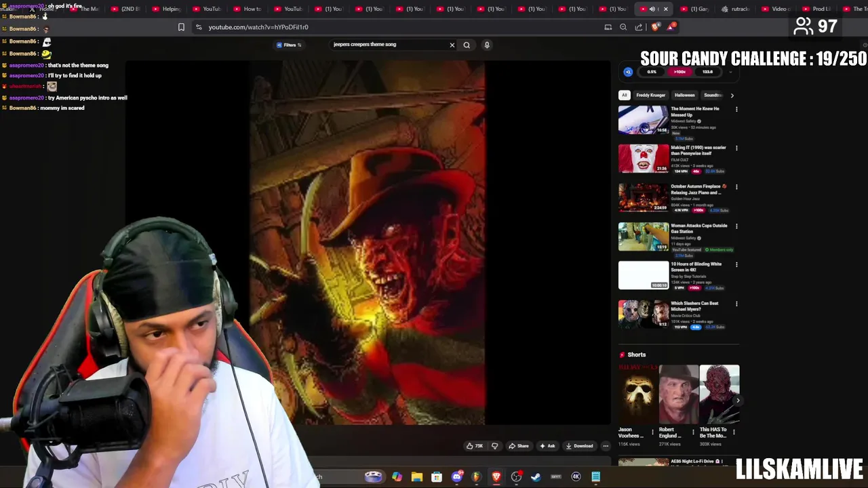Select the 'Halloween' filter chip
The height and width of the screenshot is (488, 868).
[x=684, y=95]
